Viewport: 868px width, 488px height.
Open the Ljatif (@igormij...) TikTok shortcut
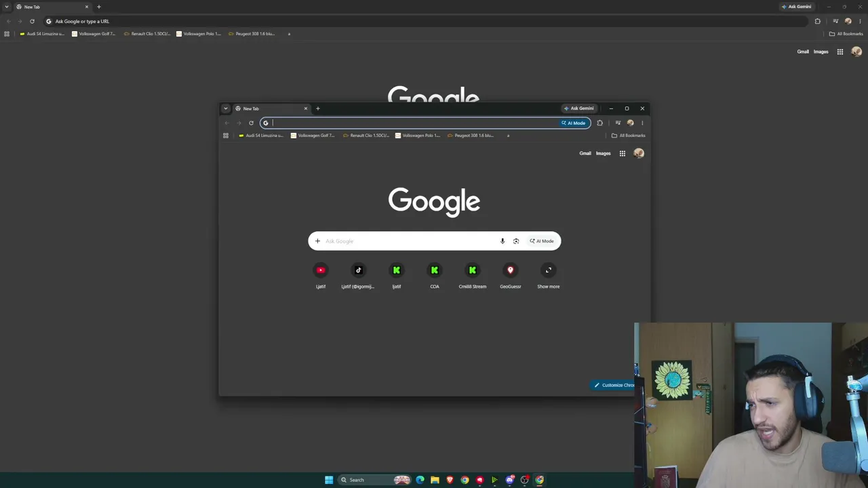tap(359, 275)
